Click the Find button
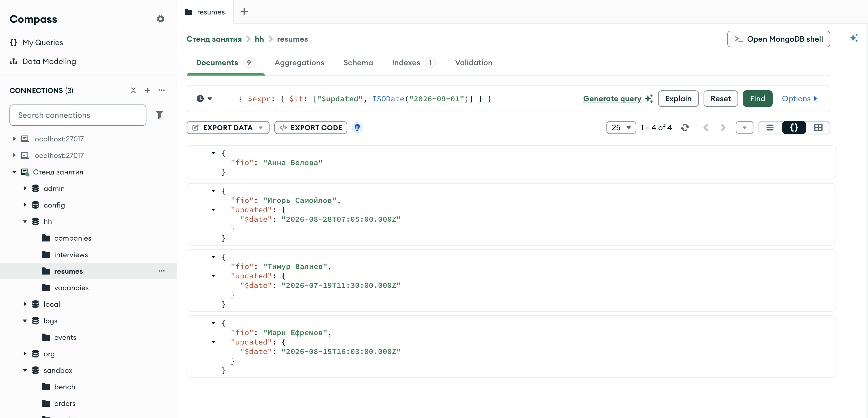The image size is (868, 418). (x=758, y=99)
